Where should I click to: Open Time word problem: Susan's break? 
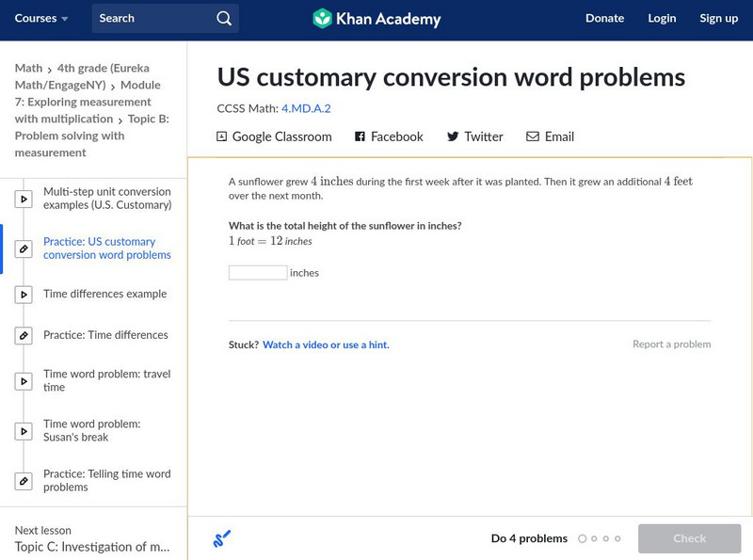coord(91,430)
